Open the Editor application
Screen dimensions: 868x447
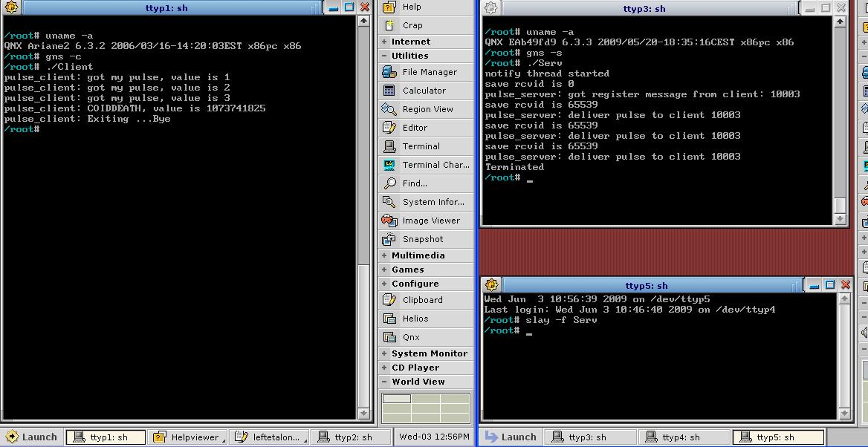click(x=415, y=128)
